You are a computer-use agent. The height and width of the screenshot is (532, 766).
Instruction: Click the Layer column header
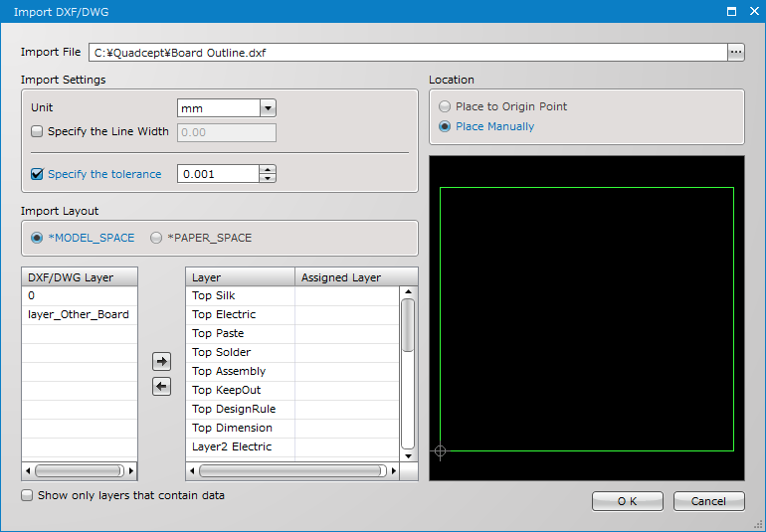(241, 277)
